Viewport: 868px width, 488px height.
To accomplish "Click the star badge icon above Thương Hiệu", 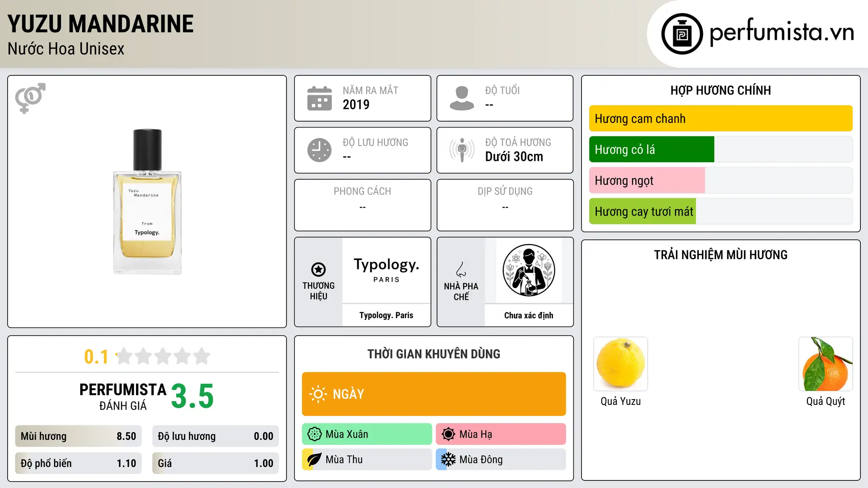I will (318, 269).
